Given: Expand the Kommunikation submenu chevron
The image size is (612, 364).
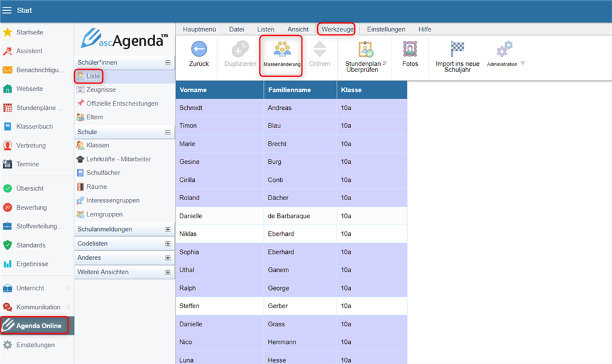Looking at the screenshot, I should click(68, 307).
